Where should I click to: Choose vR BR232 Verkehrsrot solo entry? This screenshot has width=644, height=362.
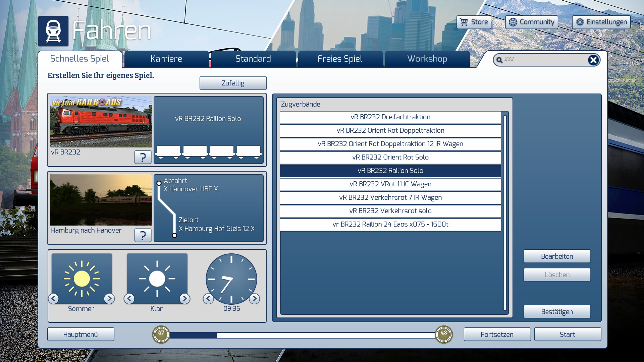pyautogui.click(x=390, y=211)
